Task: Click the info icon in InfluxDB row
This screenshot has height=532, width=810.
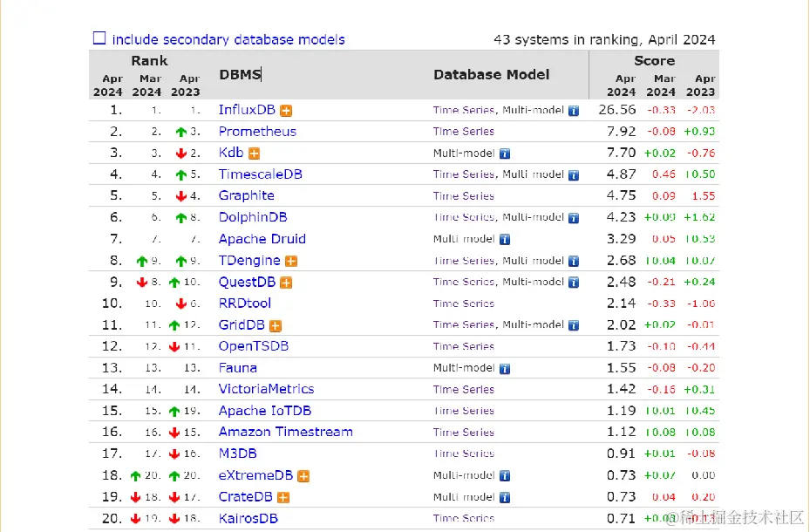Action: pos(574,111)
